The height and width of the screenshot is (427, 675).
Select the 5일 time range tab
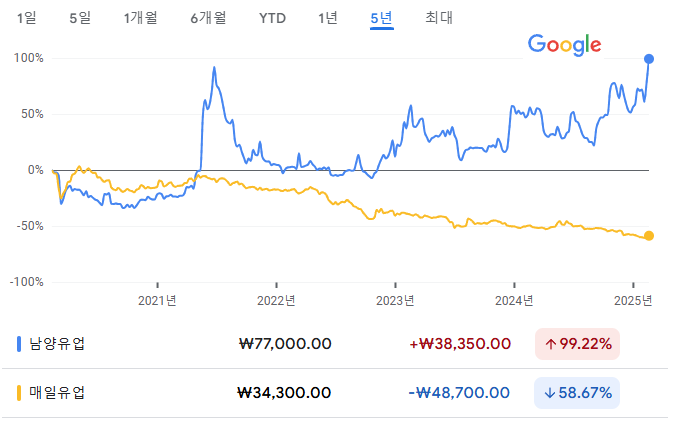pos(80,18)
